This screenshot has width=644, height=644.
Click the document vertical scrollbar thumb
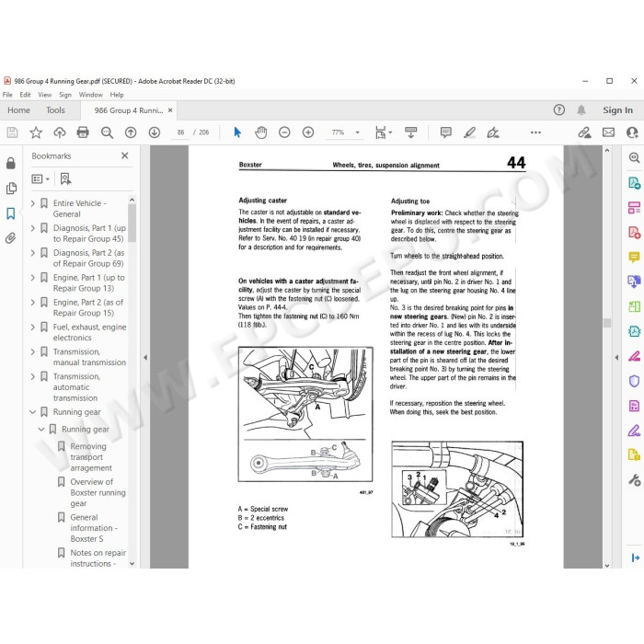point(607,322)
